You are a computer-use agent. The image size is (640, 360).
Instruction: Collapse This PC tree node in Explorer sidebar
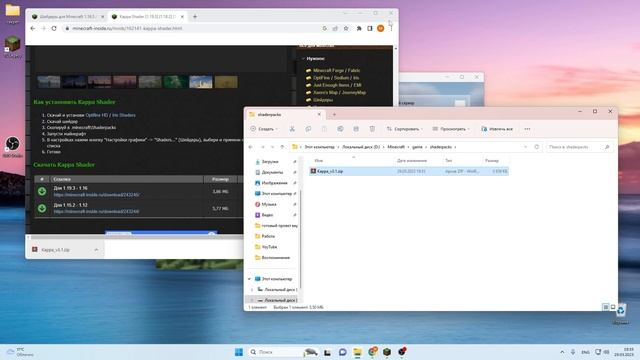249,279
